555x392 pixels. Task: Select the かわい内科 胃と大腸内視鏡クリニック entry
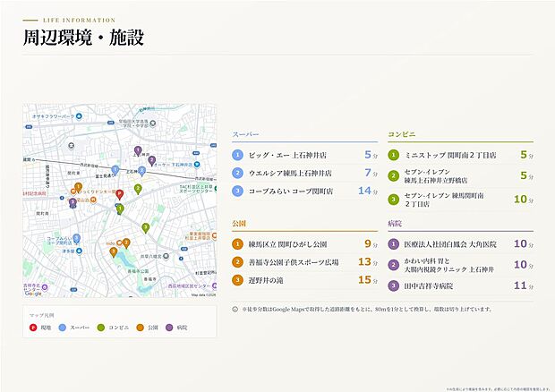pyautogui.click(x=460, y=265)
